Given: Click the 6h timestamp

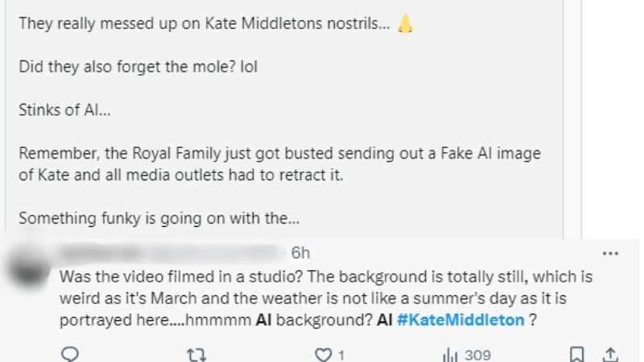Looking at the screenshot, I should pyautogui.click(x=300, y=253).
